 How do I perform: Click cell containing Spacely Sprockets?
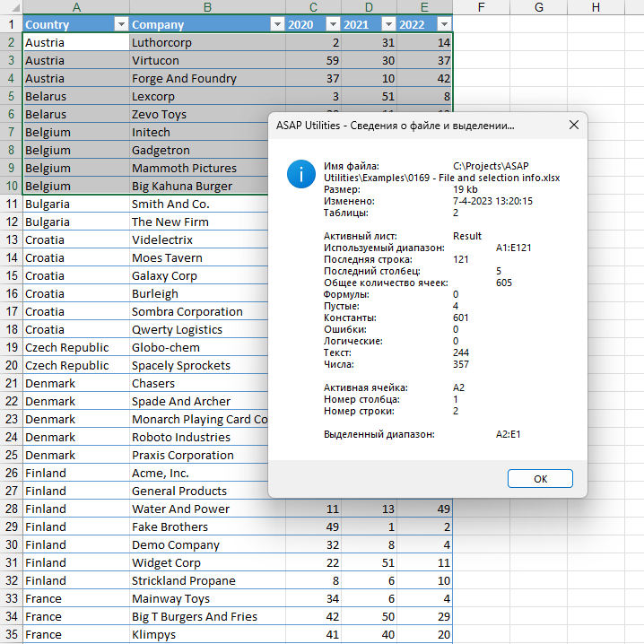[199, 366]
